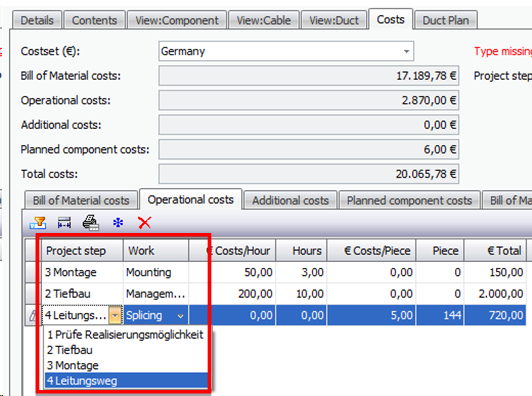Click the pencil edit indicator on the Splicing row
This screenshot has height=396, width=532.
pyautogui.click(x=32, y=316)
